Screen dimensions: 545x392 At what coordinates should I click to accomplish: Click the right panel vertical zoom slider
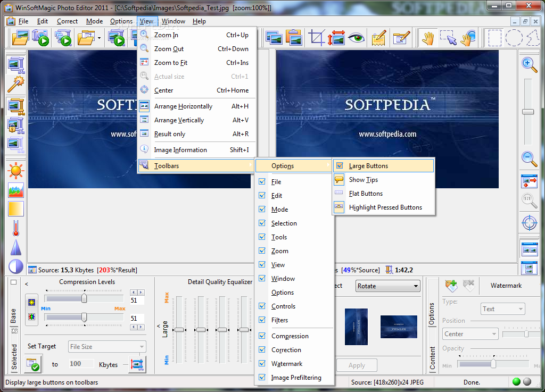click(528, 112)
